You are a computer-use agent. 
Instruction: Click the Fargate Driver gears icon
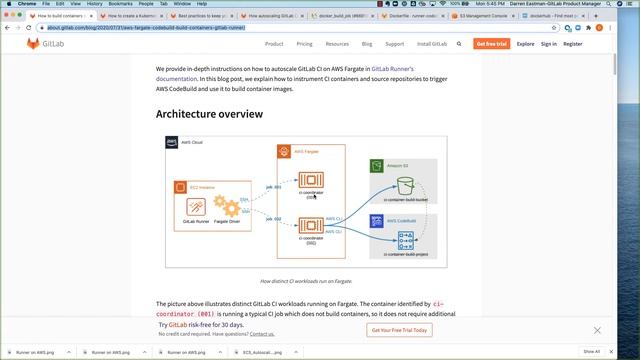(227, 206)
